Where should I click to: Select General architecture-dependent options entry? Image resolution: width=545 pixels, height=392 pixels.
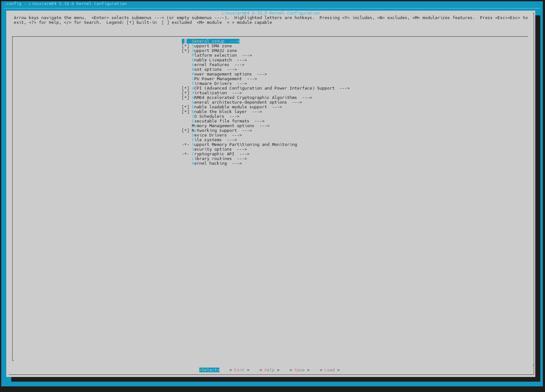pyautogui.click(x=247, y=102)
